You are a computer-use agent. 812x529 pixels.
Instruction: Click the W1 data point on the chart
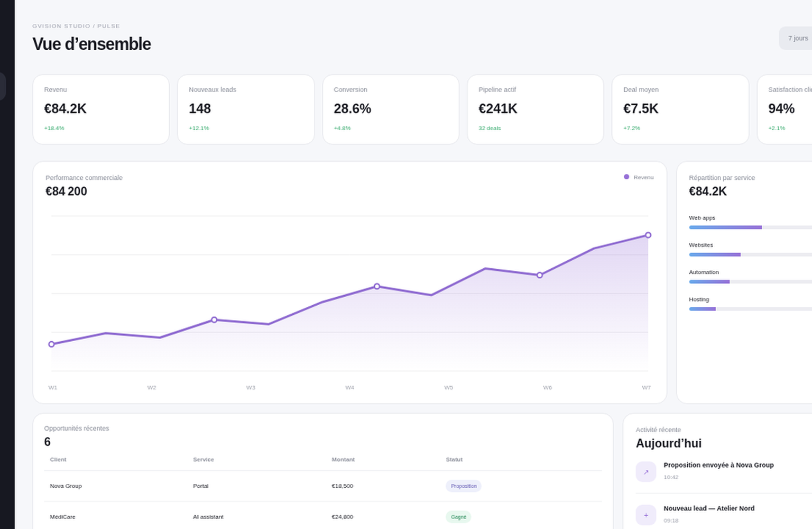[x=51, y=344]
